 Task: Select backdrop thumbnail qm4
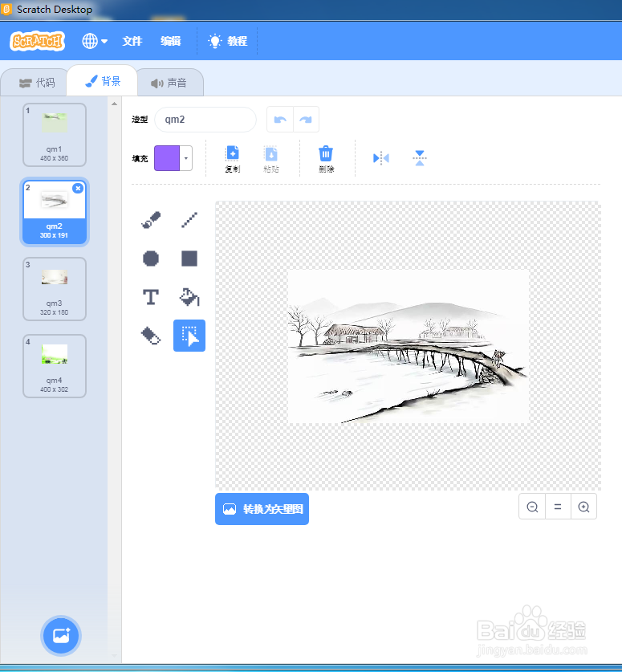[x=55, y=366]
